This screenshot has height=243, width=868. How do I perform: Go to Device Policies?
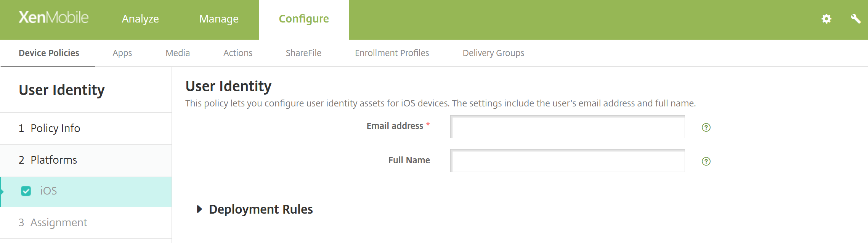pos(48,53)
